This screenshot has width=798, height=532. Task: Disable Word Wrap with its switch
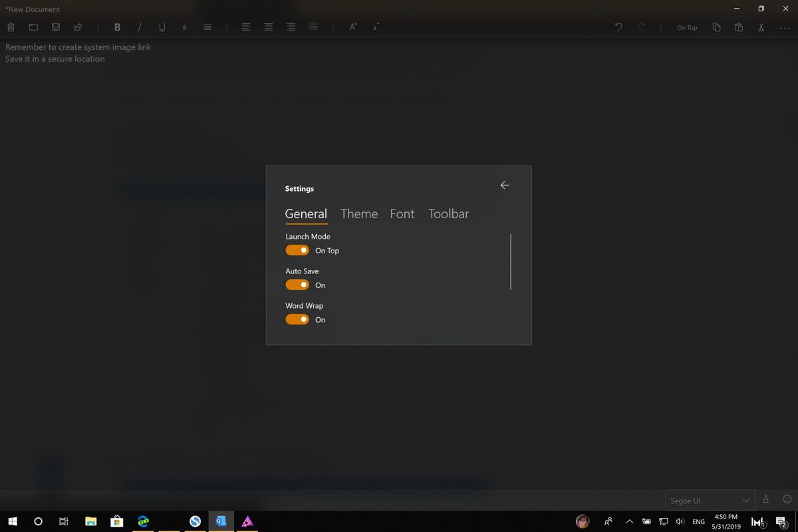297,319
